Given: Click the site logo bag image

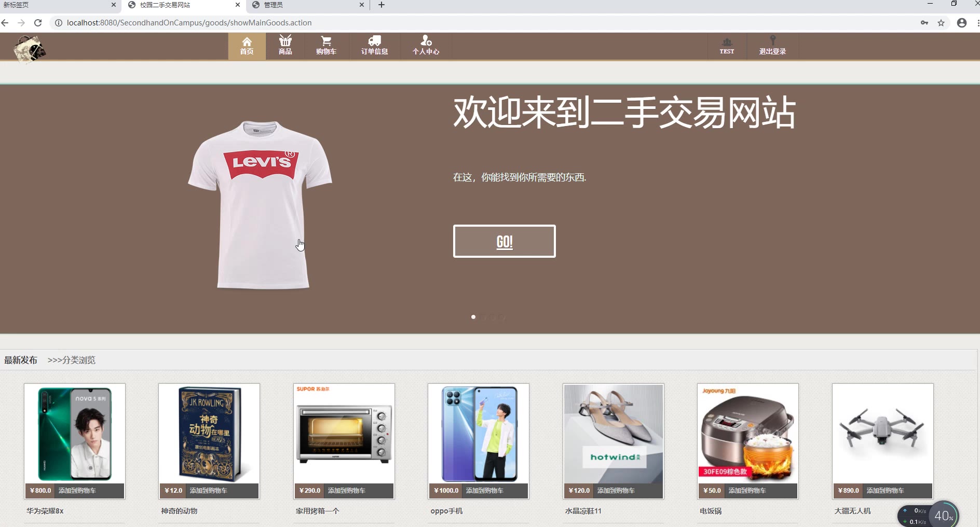Looking at the screenshot, I should click(30, 49).
